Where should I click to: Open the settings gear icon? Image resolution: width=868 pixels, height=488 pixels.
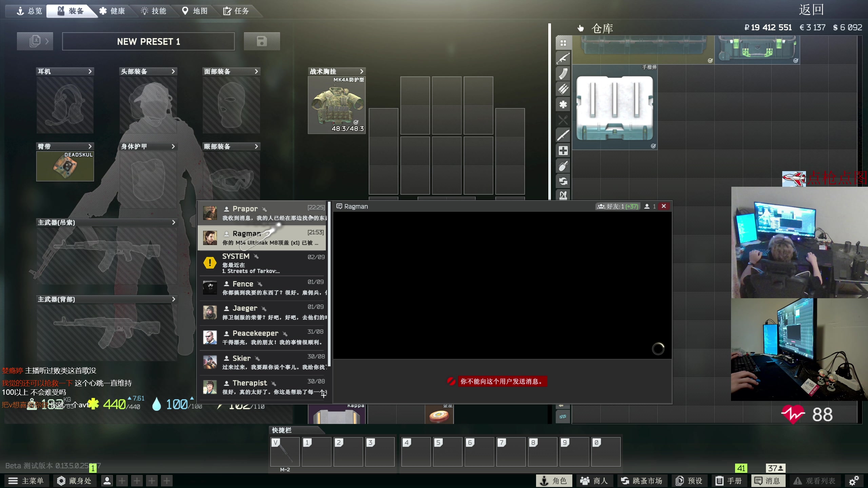click(854, 481)
